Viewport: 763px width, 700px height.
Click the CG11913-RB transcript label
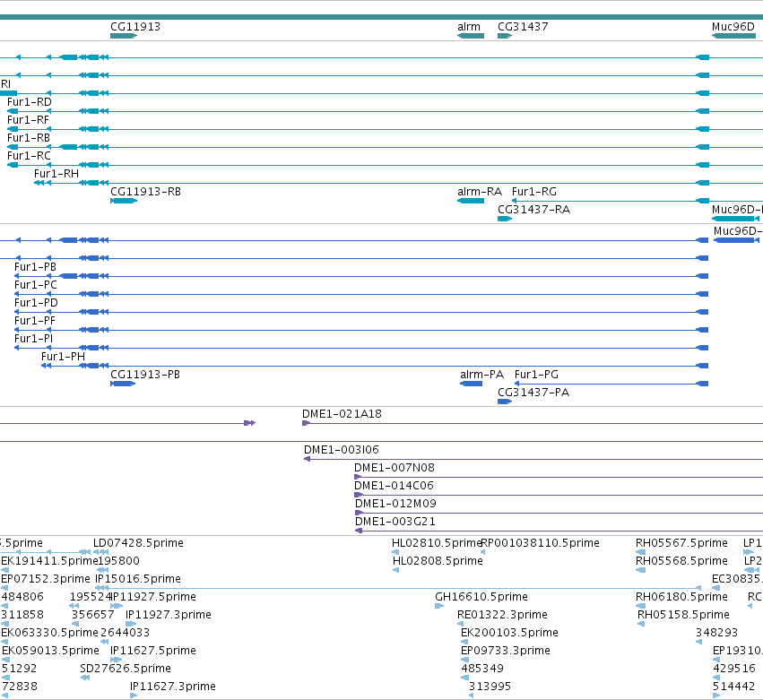click(x=145, y=192)
